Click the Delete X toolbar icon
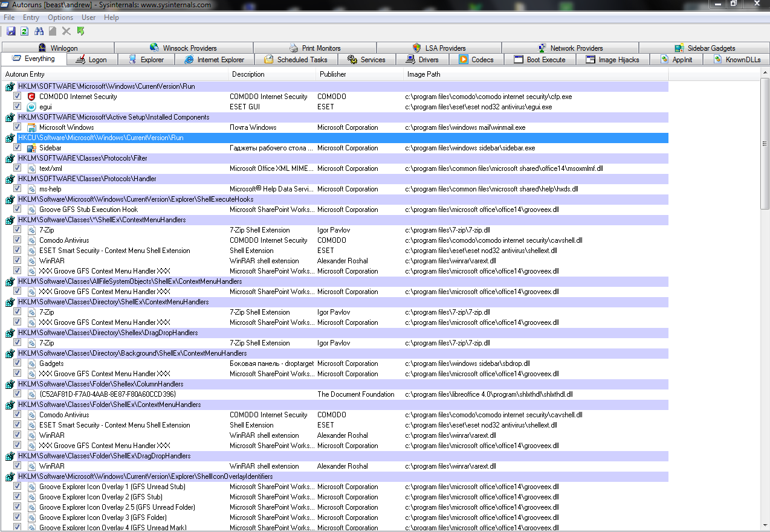The image size is (770, 532). [x=66, y=31]
